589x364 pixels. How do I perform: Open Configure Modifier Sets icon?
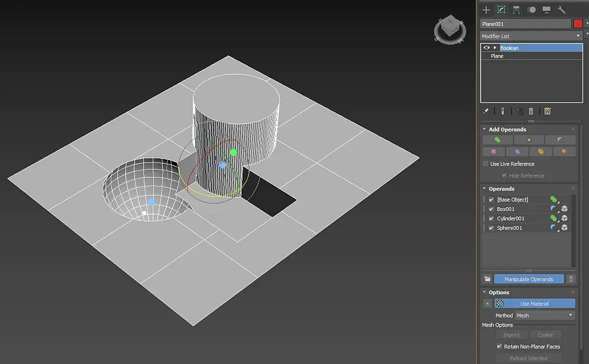click(548, 111)
